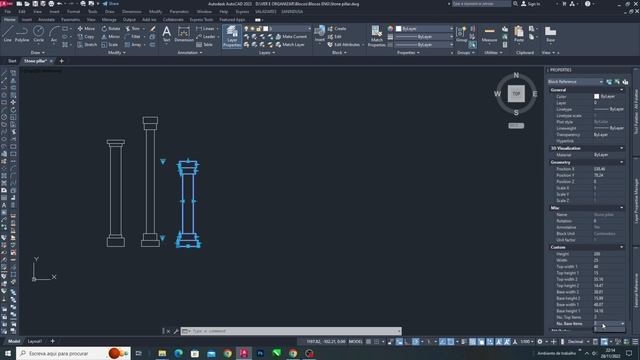This screenshot has height=360, width=640.
Task: Switch to Layout1 tab
Action: coord(35,341)
